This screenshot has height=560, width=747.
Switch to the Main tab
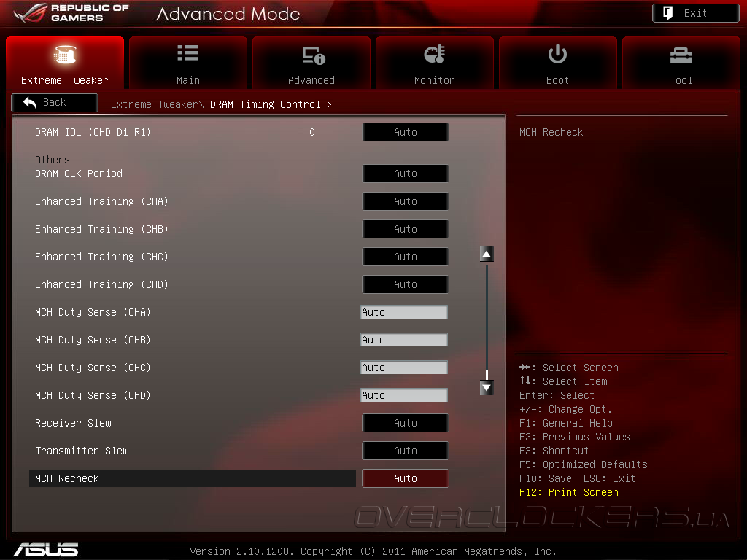pos(188,63)
